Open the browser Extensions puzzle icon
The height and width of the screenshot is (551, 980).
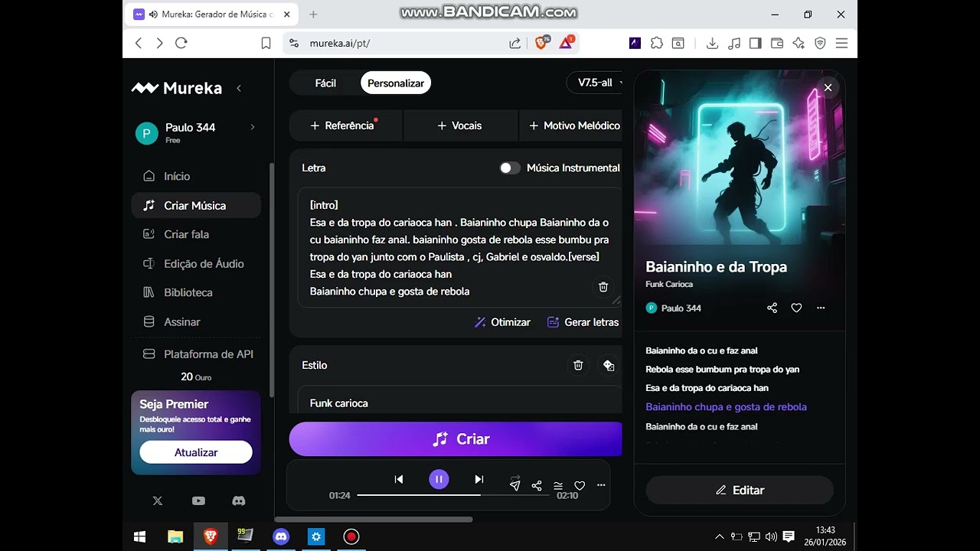click(657, 43)
